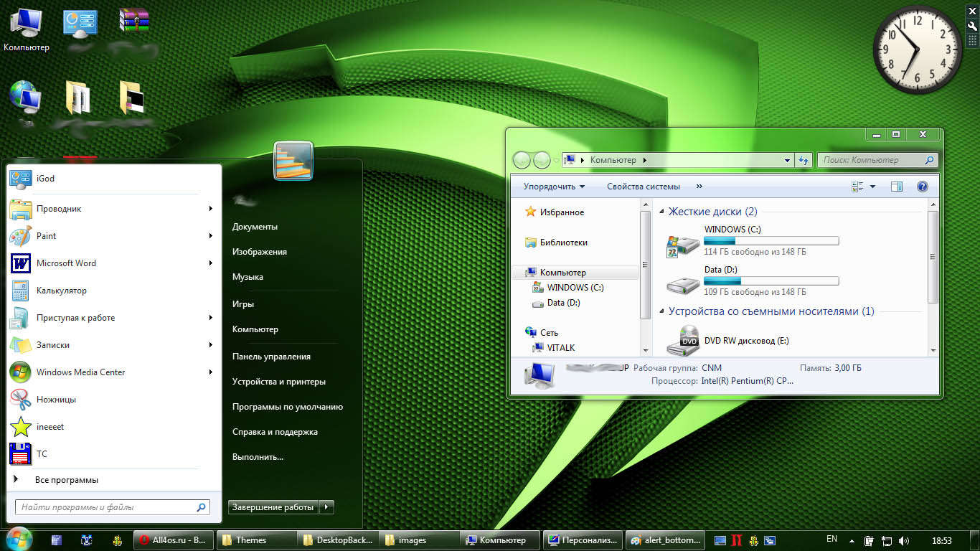
Task: Click the Завершение работы button
Action: point(273,507)
